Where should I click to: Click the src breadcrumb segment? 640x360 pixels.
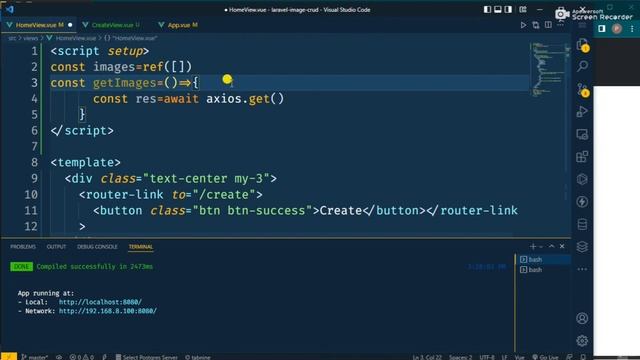(x=12, y=38)
